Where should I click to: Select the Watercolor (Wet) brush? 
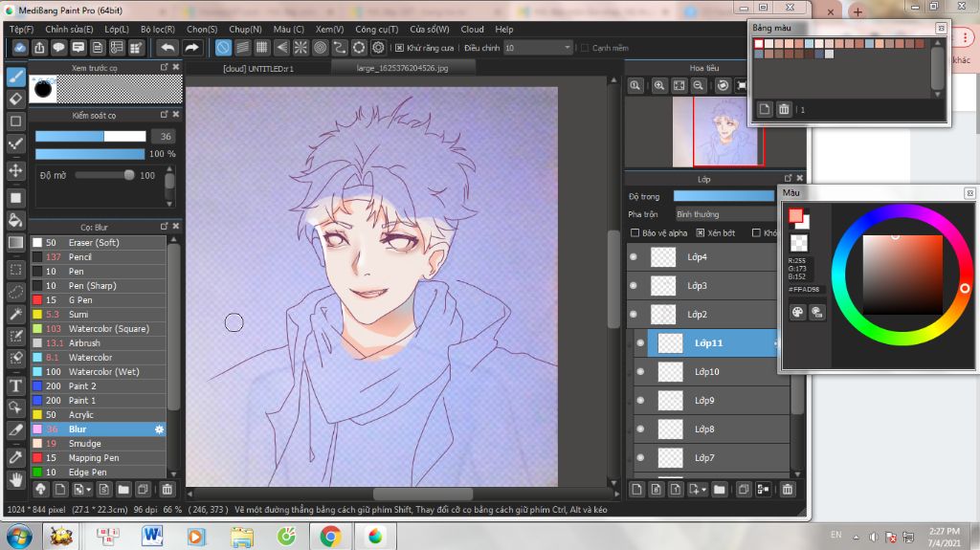99,372
